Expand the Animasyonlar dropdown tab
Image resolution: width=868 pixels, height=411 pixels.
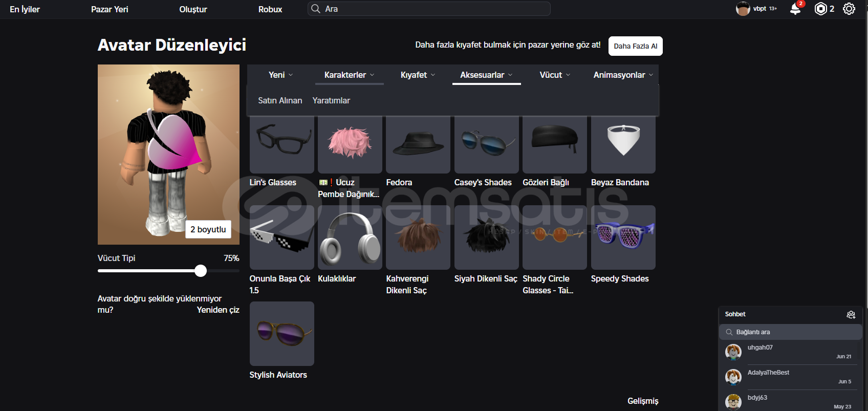pyautogui.click(x=623, y=75)
